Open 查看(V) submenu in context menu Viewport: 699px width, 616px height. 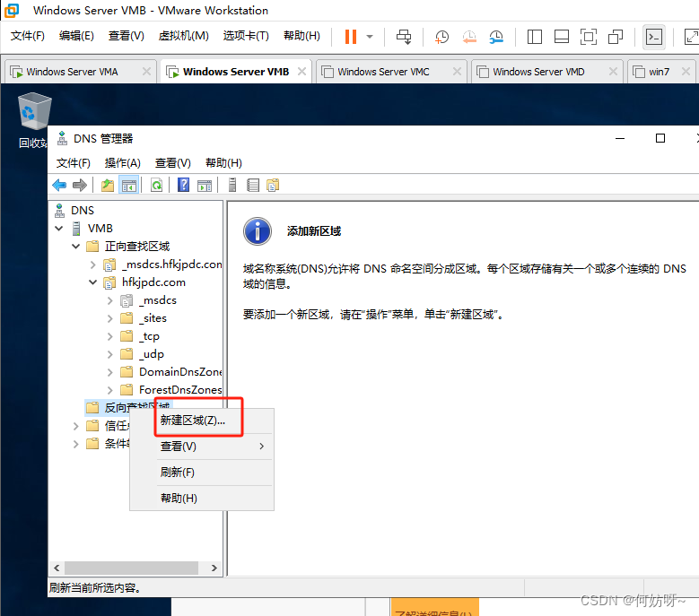click(x=202, y=447)
